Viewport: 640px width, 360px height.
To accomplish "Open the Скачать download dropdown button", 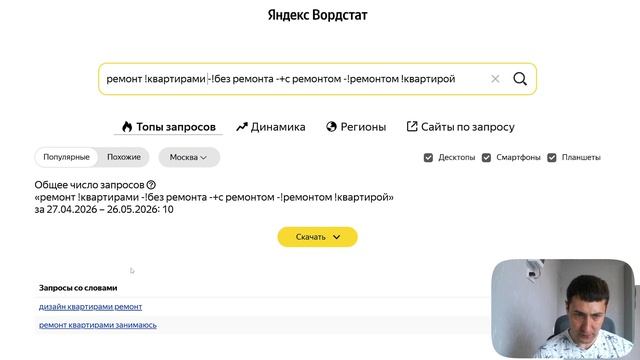I will click(318, 237).
